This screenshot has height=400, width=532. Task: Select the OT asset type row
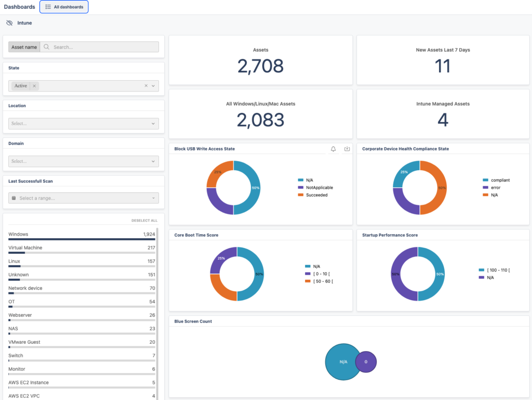[82, 304]
